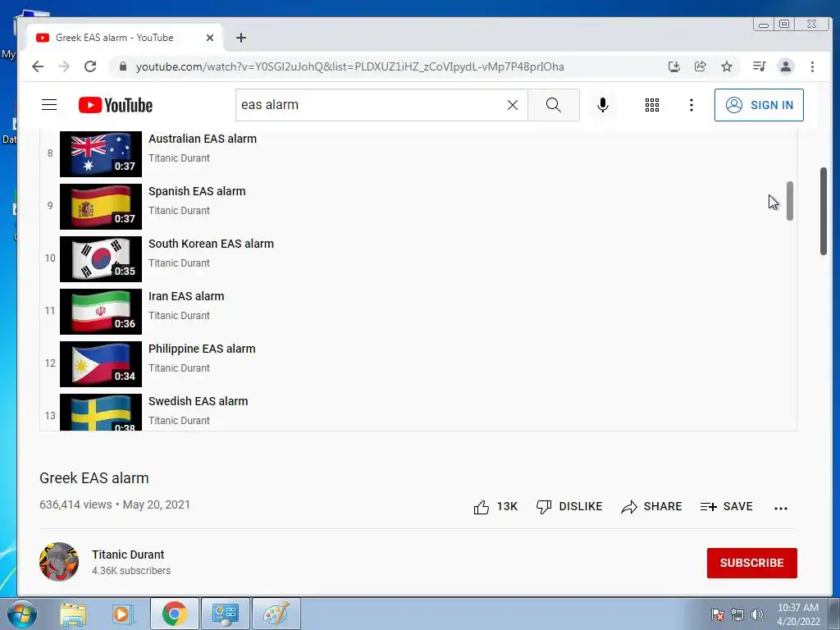840x630 pixels.
Task: Open the Control Panel taskbar item
Action: (x=225, y=614)
